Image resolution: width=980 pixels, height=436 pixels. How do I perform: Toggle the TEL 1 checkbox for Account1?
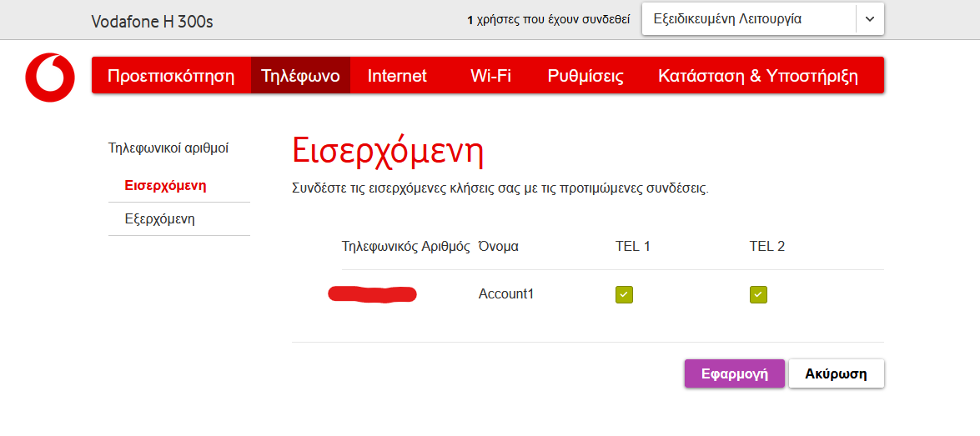pyautogui.click(x=625, y=295)
